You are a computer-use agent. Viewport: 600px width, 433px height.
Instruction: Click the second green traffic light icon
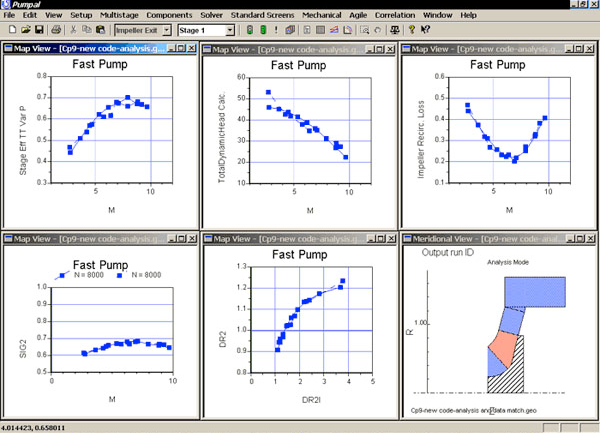click(263, 30)
